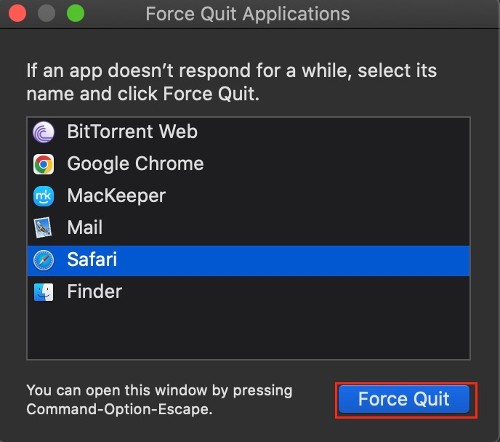Click the Mail stamp icon

click(43, 228)
